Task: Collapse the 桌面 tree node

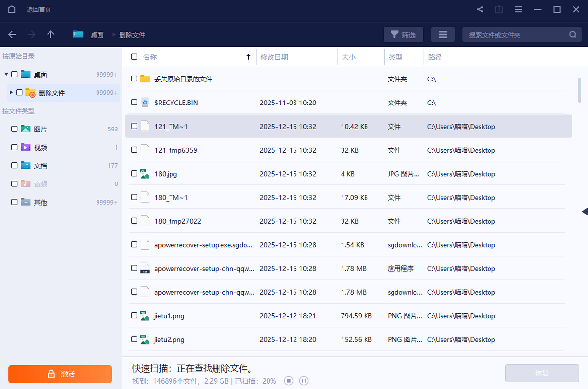Action: [6, 74]
